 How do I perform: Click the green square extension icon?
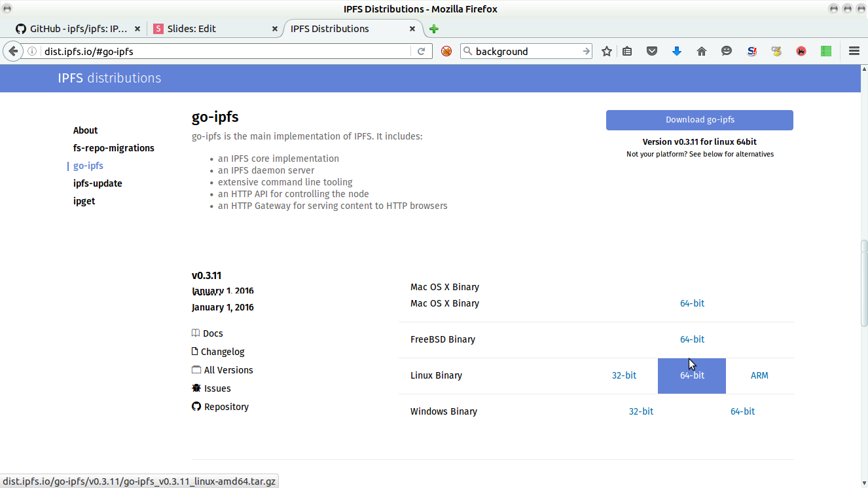pos(826,51)
